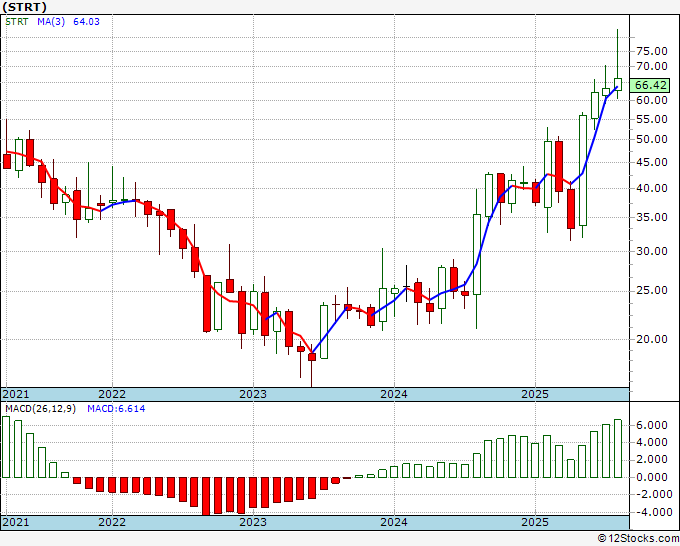
Task: Click the 50.00 price axis label
Action: tap(651, 139)
